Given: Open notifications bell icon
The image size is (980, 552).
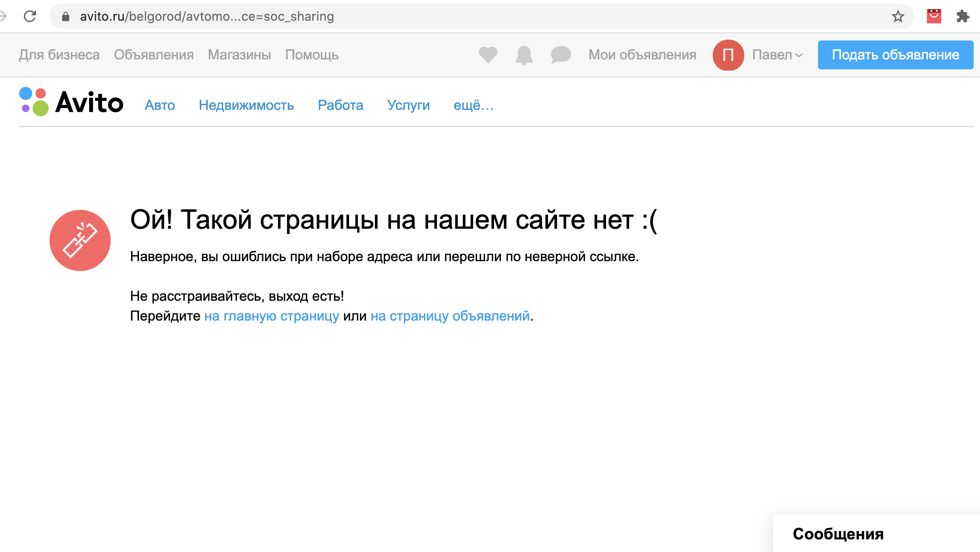Looking at the screenshot, I should tap(524, 55).
